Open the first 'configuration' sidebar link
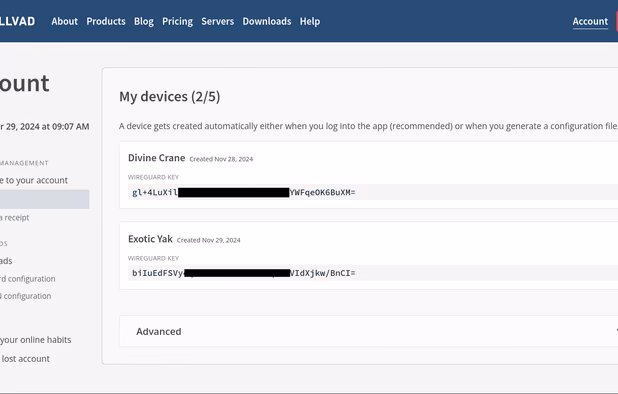This screenshot has width=618, height=394. point(28,279)
